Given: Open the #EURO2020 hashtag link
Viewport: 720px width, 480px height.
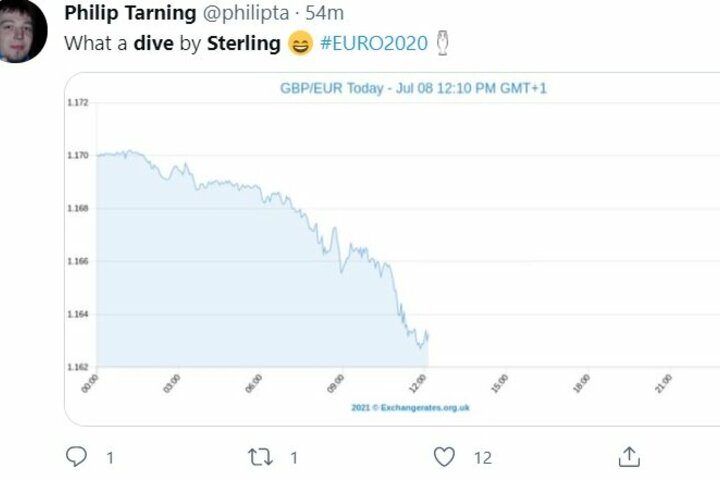Looking at the screenshot, I should pyautogui.click(x=374, y=43).
